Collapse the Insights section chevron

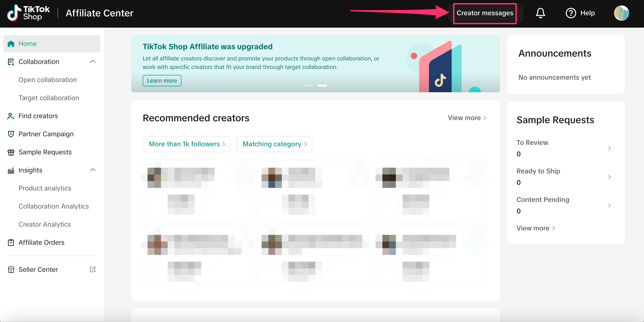click(93, 170)
